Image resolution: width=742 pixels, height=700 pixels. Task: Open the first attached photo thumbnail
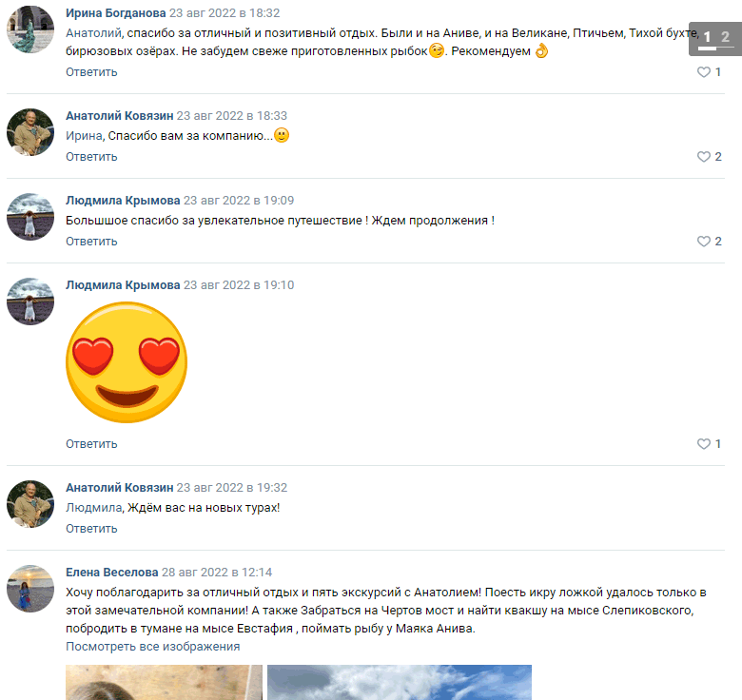[x=164, y=683]
